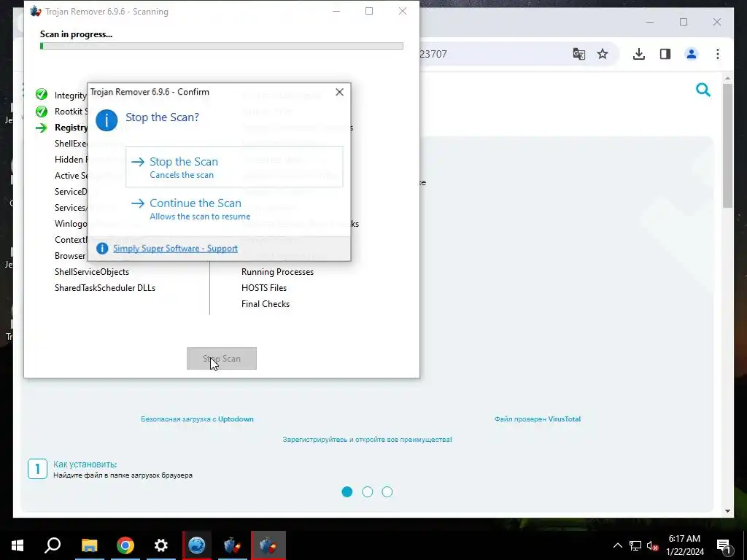Click the search magnifier on the web page

point(703,90)
